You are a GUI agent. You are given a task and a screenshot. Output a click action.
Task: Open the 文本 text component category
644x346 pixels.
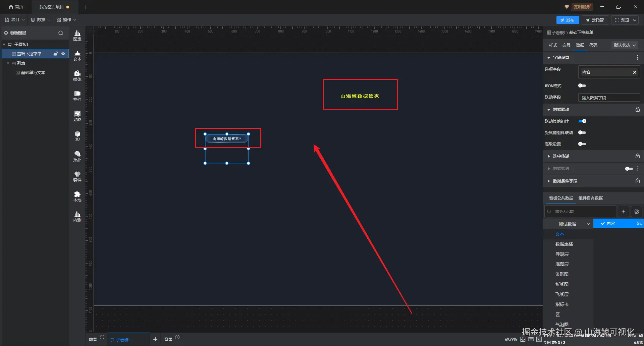pyautogui.click(x=77, y=56)
